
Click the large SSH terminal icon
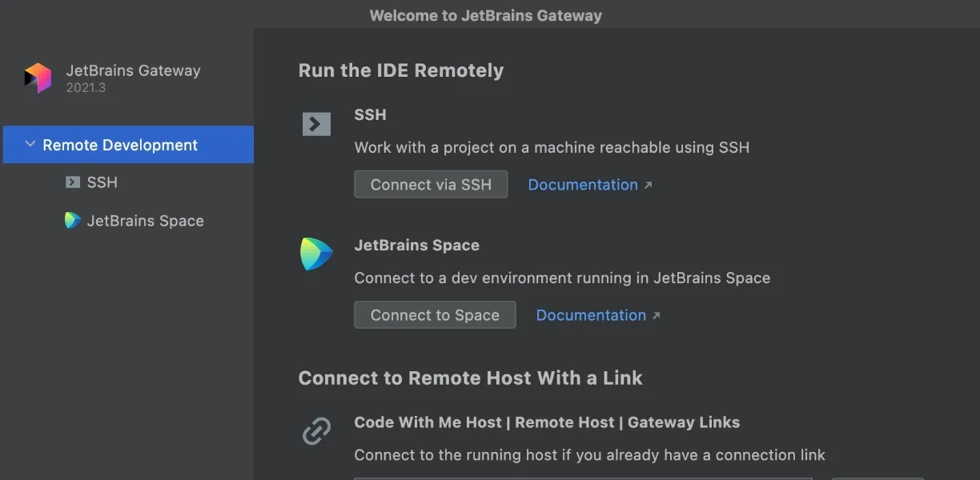(316, 124)
